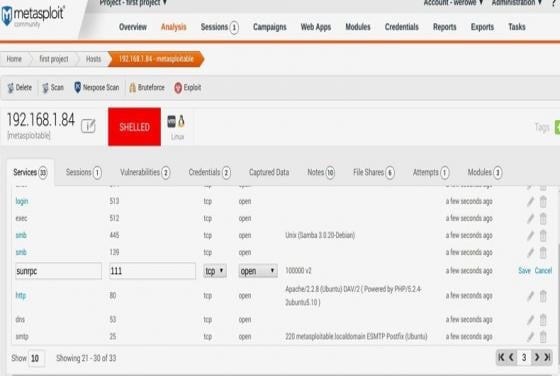Click the Scan toolbar icon
This screenshot has height=376, width=560.
pos(46,87)
